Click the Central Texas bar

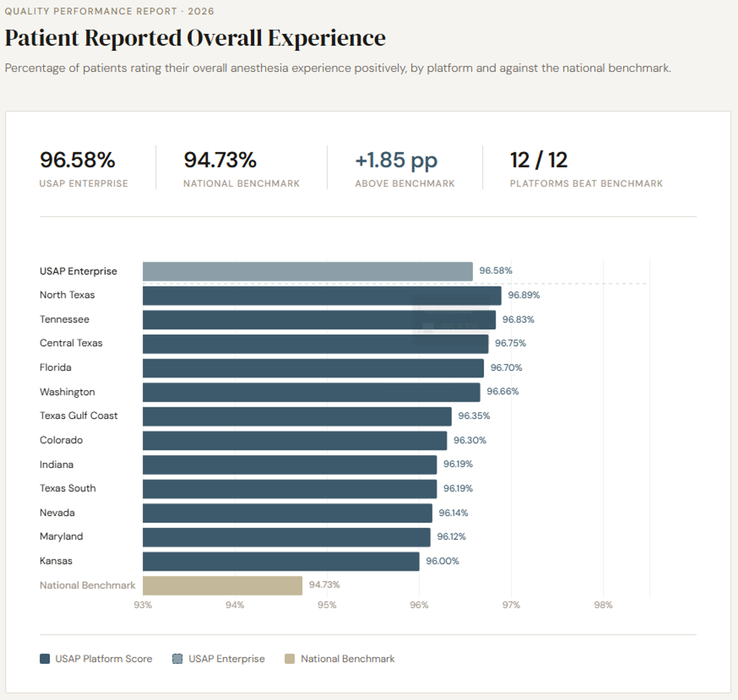(x=316, y=344)
